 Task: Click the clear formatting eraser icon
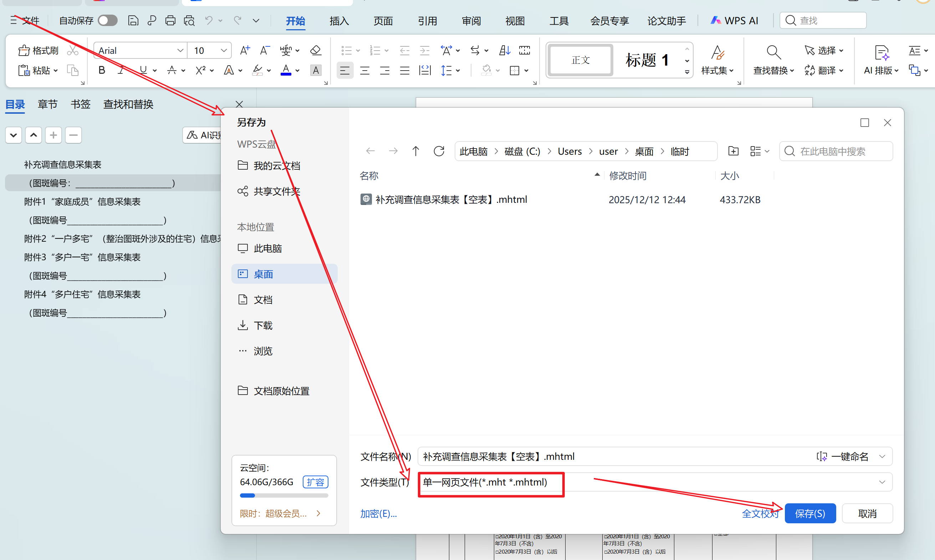tap(315, 50)
